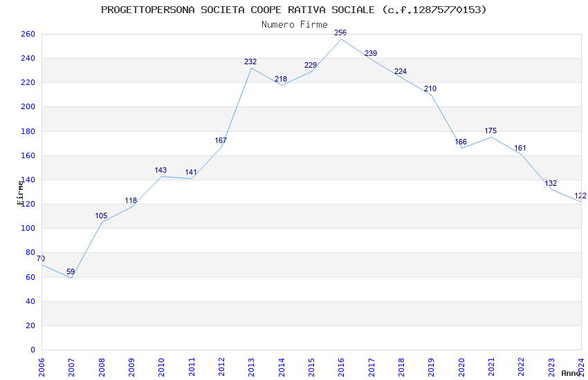
Task: Click the peak data label 256
Action: (x=340, y=32)
